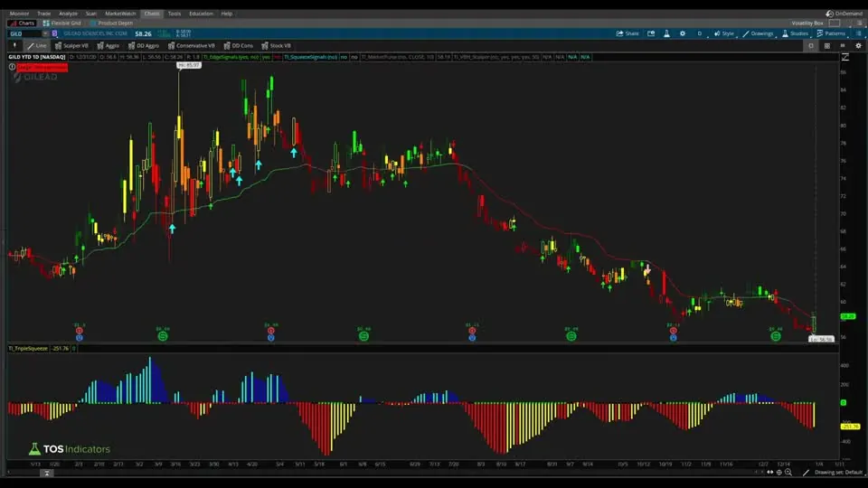Click the yellow -251.76 value label
The height and width of the screenshot is (488, 868).
(x=850, y=427)
